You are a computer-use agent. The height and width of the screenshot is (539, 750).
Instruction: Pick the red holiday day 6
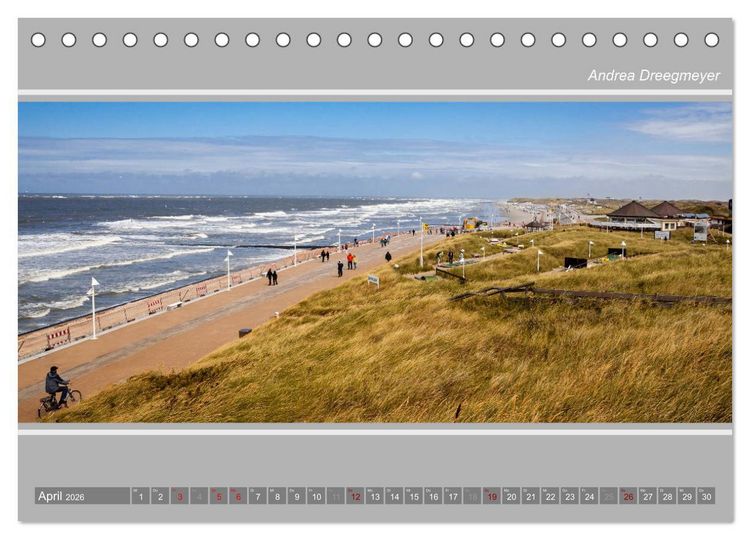[x=238, y=496]
